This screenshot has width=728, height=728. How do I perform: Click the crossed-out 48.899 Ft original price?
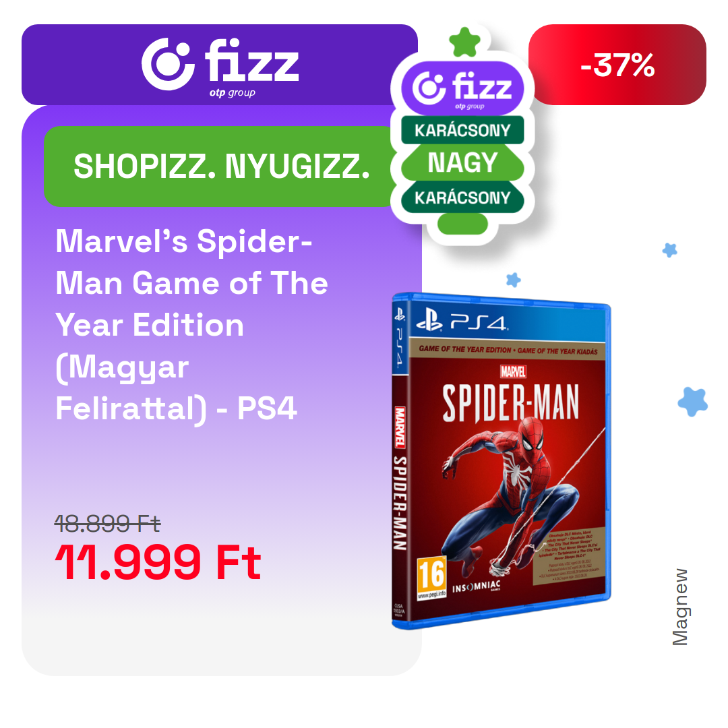click(107, 524)
